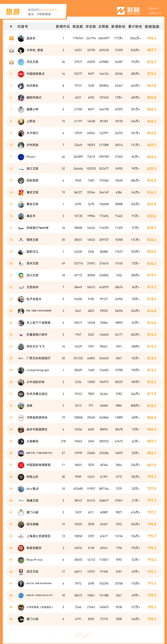Click the blue Poison avatar circle
This screenshot has height=644, width=167.
pyautogui.click(x=21, y=157)
